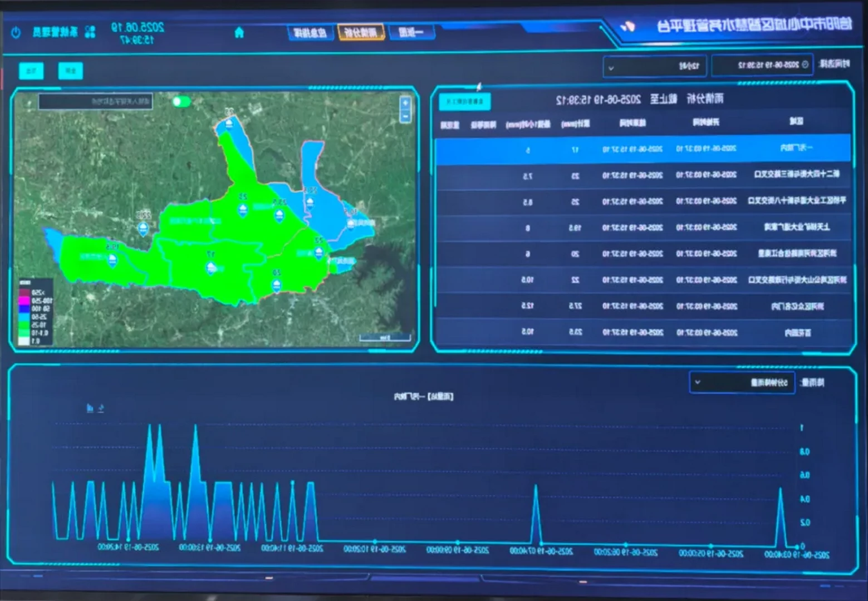Image resolution: width=868 pixels, height=601 pixels.
Task: Click the 12.5 max-hour value cell
Action: point(527,306)
